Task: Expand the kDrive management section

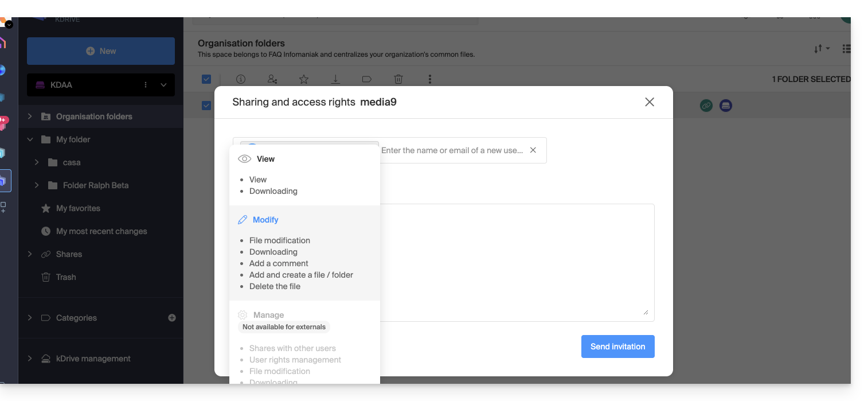Action: 30,359
